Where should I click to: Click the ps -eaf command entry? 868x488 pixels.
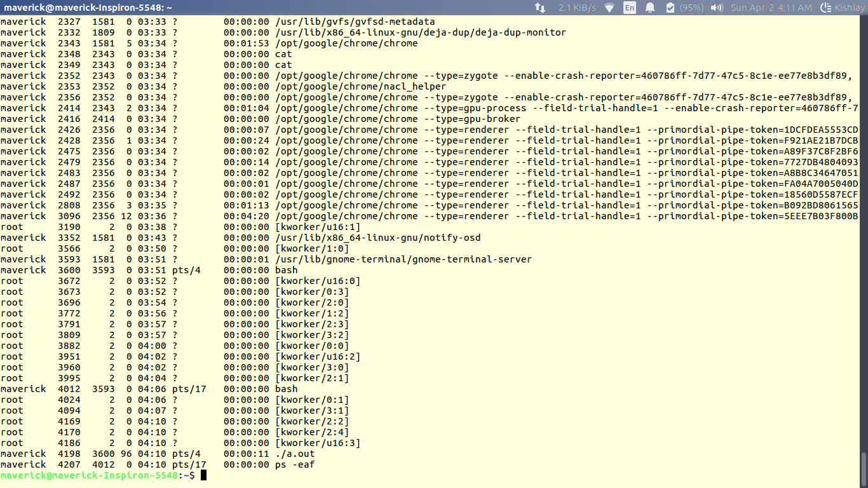coord(295,464)
